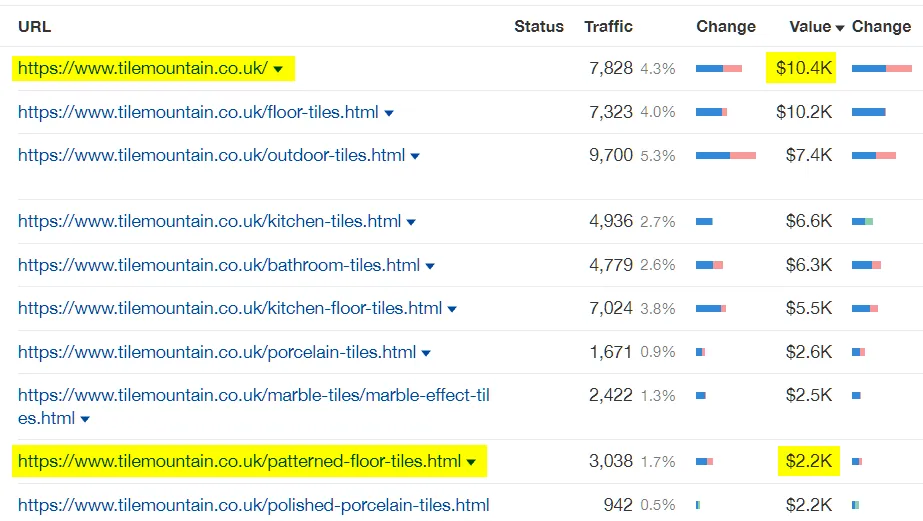Screen dimensions: 923x521
Task: Open the kitchen-tiles.html URL link
Action: click(x=209, y=221)
